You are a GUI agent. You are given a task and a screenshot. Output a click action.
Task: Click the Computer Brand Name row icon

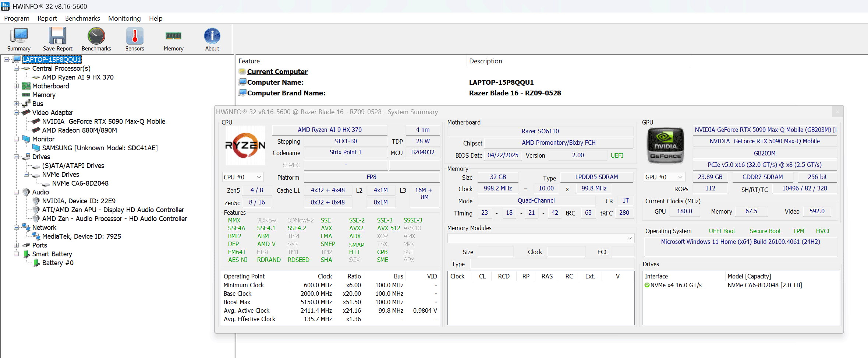pos(242,93)
